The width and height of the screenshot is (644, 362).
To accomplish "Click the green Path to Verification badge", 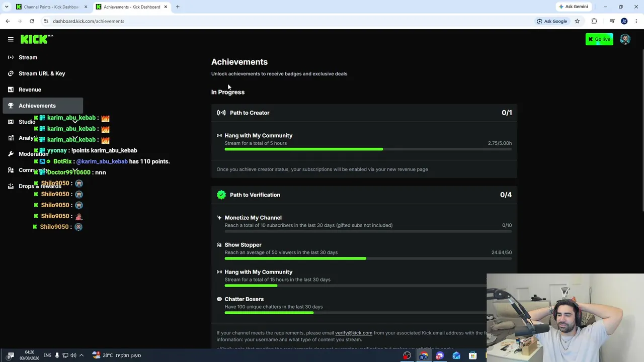I will [221, 195].
